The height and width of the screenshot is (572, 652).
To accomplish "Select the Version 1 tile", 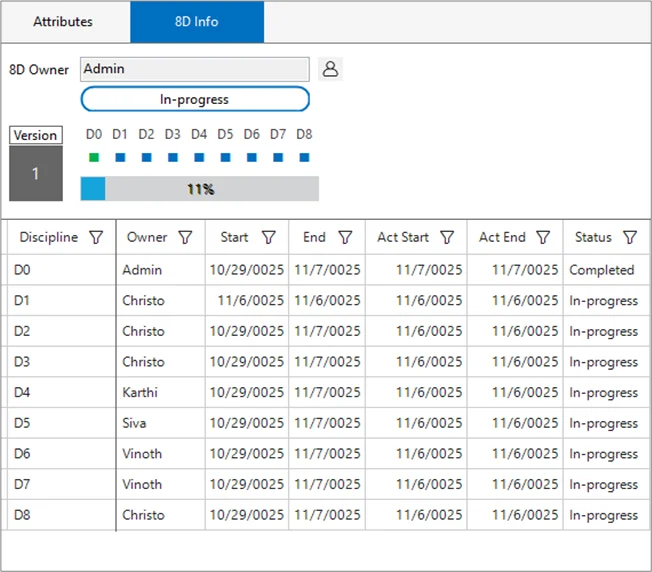I will [x=36, y=173].
